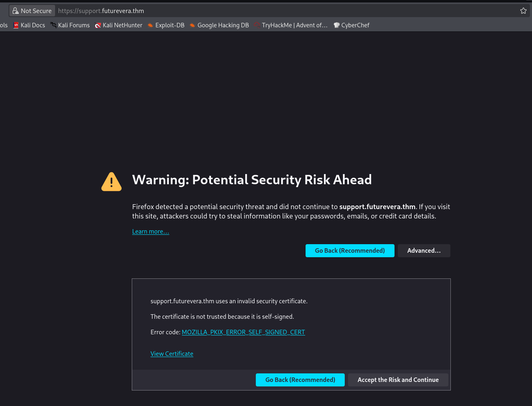532x406 pixels.
Task: Open the View Certificate link
Action: click(x=172, y=354)
